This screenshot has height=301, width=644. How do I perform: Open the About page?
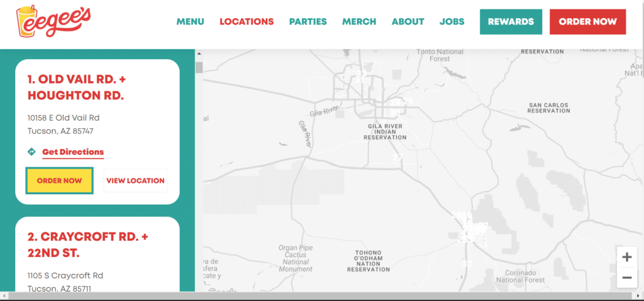pos(408,21)
